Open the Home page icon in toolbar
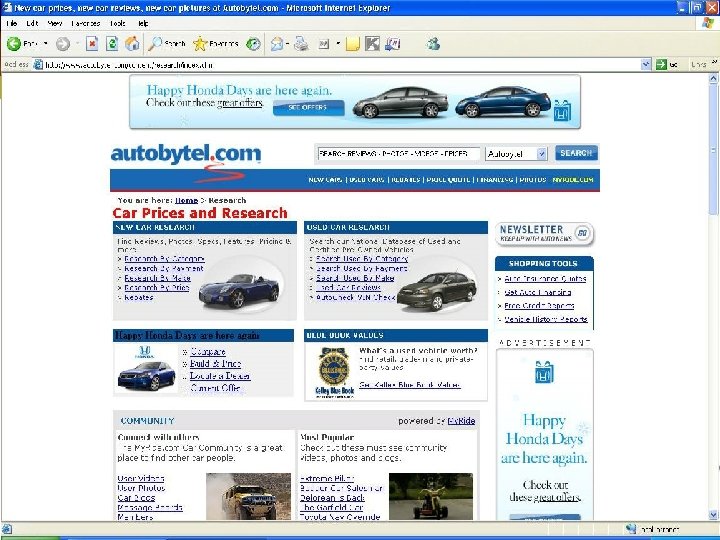 tap(132, 44)
